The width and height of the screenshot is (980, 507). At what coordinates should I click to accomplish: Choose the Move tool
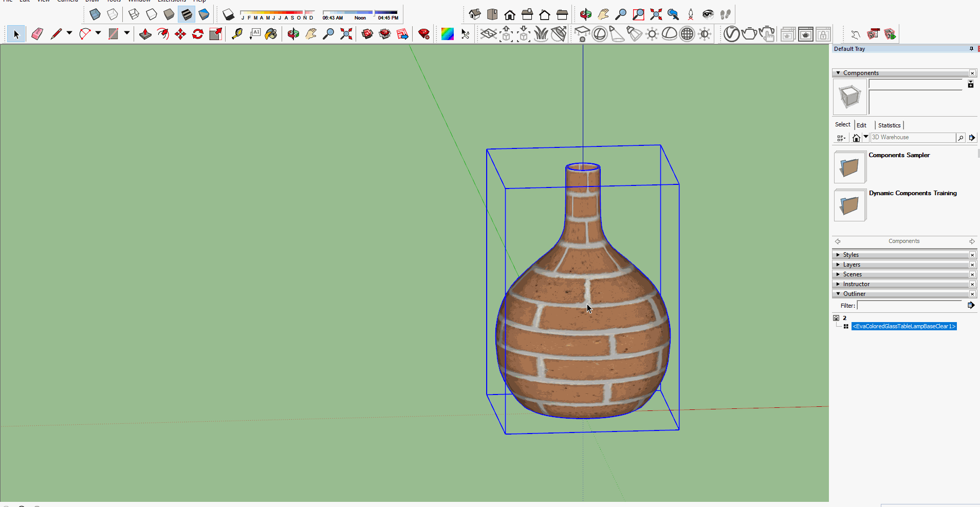[x=180, y=34]
